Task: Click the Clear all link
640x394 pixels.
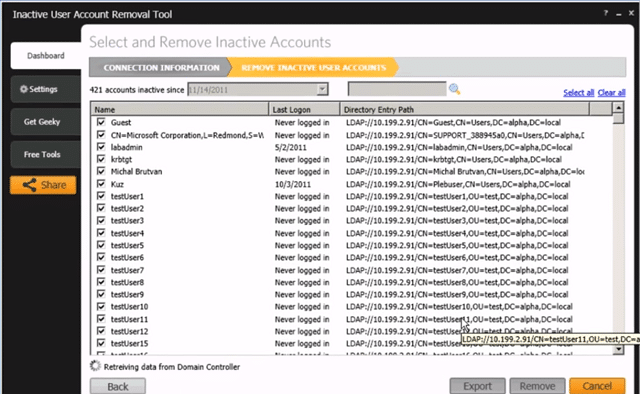Action: [x=611, y=93]
